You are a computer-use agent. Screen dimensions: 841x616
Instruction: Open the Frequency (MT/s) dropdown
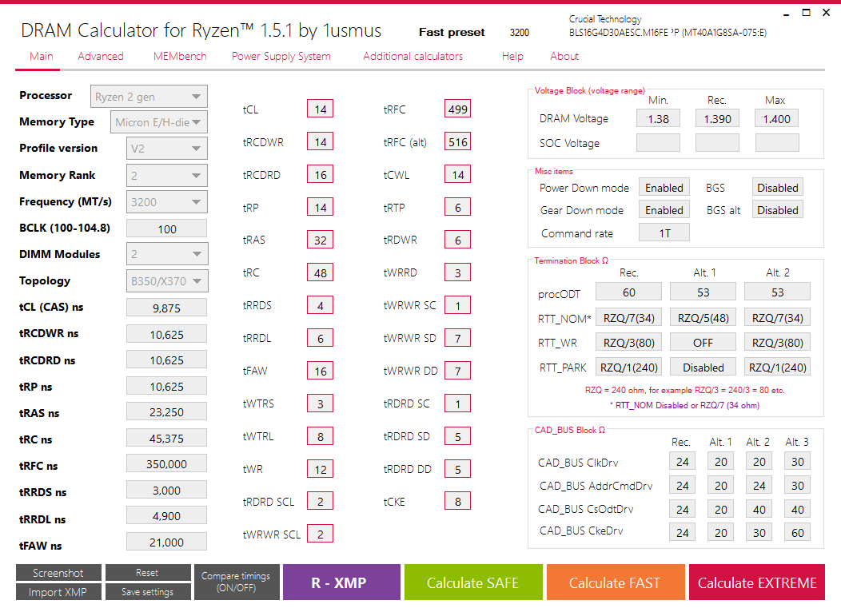coord(167,202)
